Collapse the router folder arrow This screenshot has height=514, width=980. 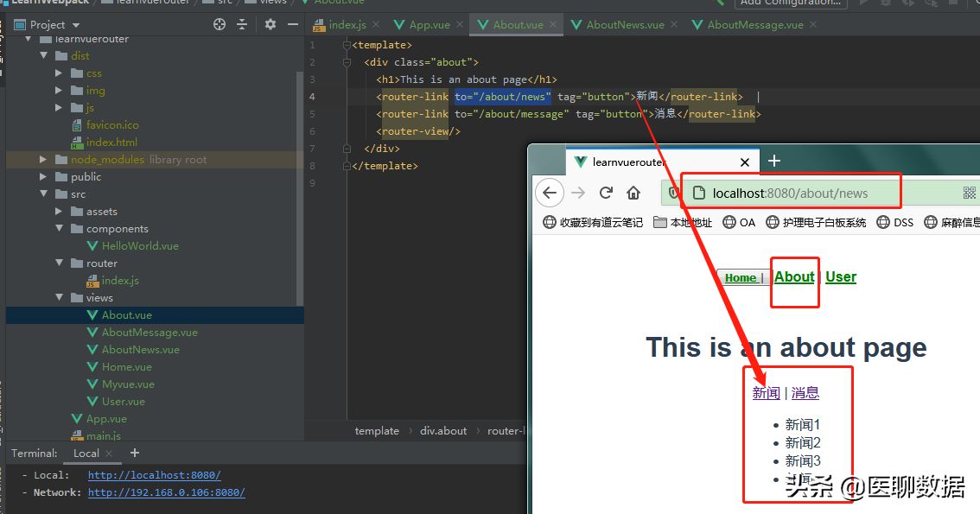59,263
